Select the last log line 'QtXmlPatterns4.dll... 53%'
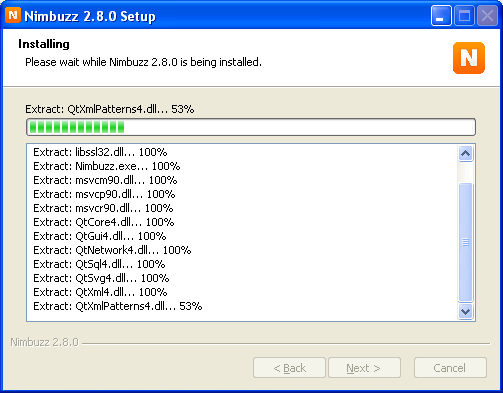The width and height of the screenshot is (503, 393). [x=118, y=306]
